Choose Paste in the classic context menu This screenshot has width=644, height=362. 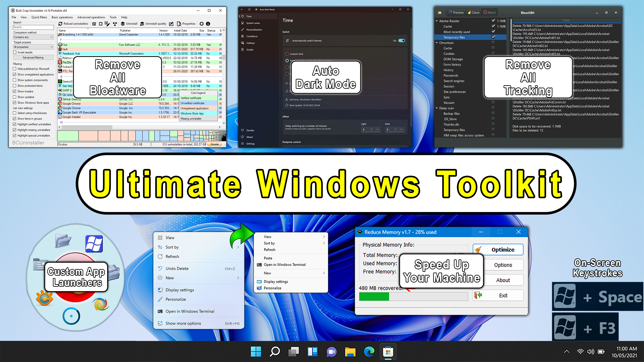tap(268, 258)
